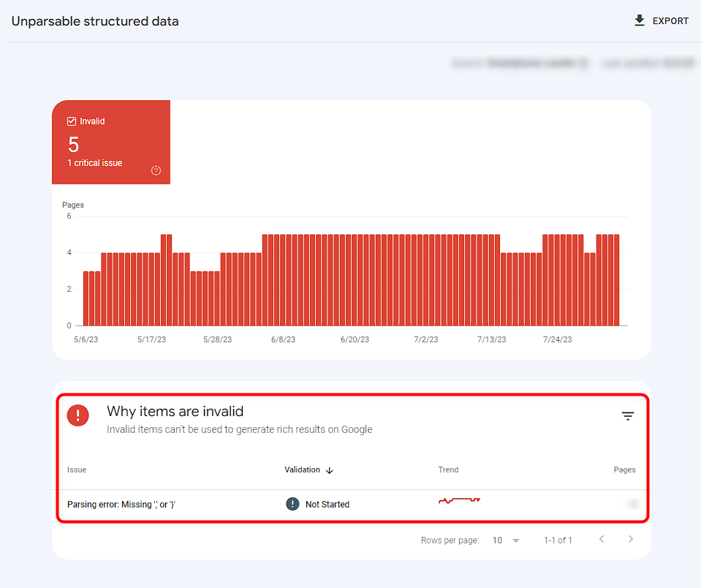Click the Not Started status icon
The image size is (701, 588).
pyautogui.click(x=292, y=504)
